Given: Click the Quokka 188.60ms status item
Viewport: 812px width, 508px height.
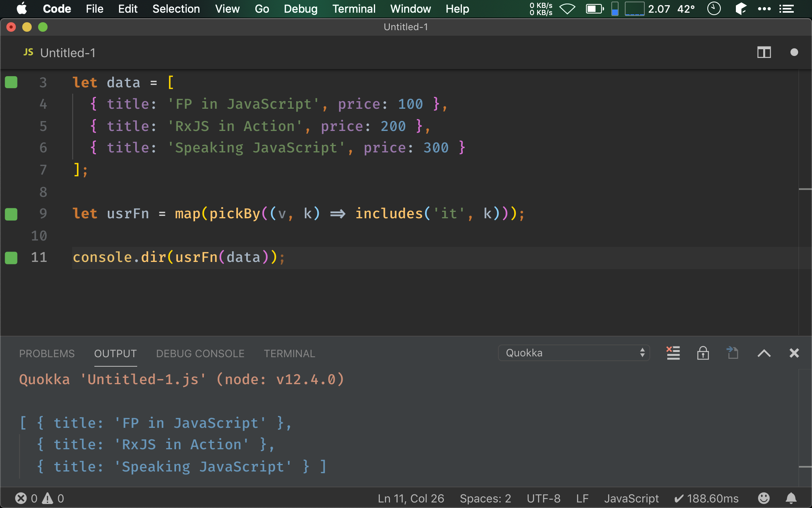Looking at the screenshot, I should click(706, 498).
